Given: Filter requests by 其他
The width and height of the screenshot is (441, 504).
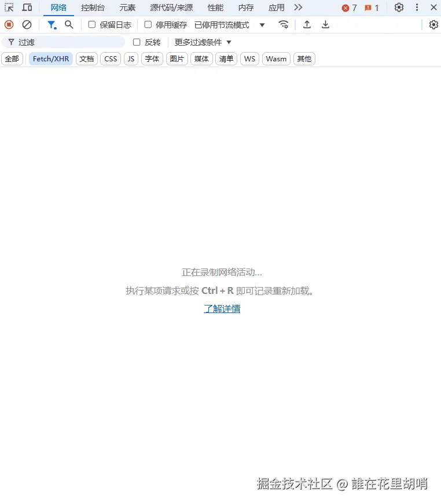Looking at the screenshot, I should pyautogui.click(x=304, y=59).
